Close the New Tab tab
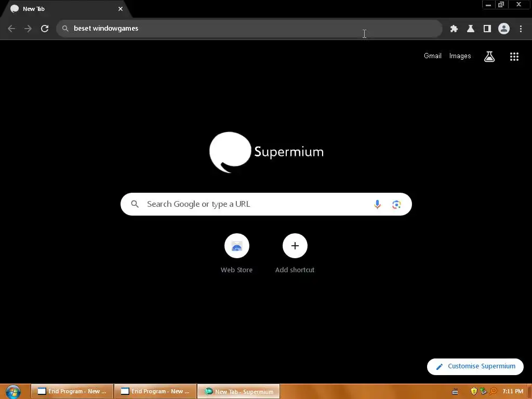The image size is (532, 399). 121,9
